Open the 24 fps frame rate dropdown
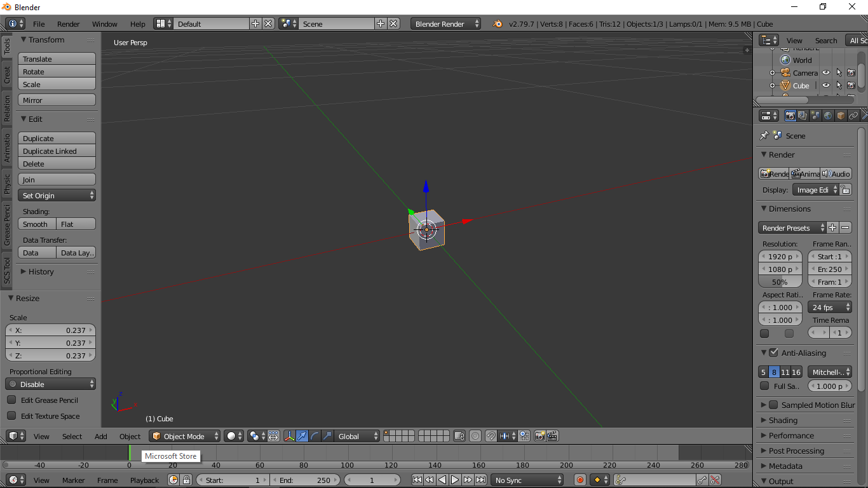868x488 pixels. click(x=829, y=307)
